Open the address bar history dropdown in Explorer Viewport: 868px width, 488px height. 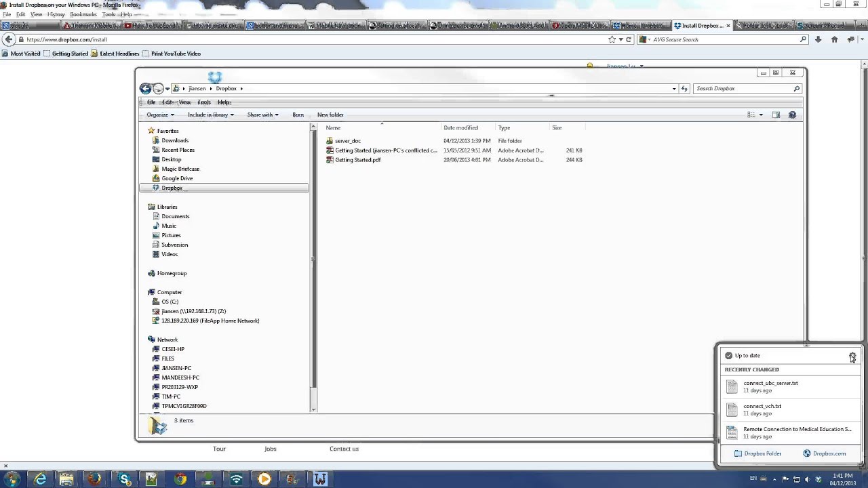[x=673, y=89]
